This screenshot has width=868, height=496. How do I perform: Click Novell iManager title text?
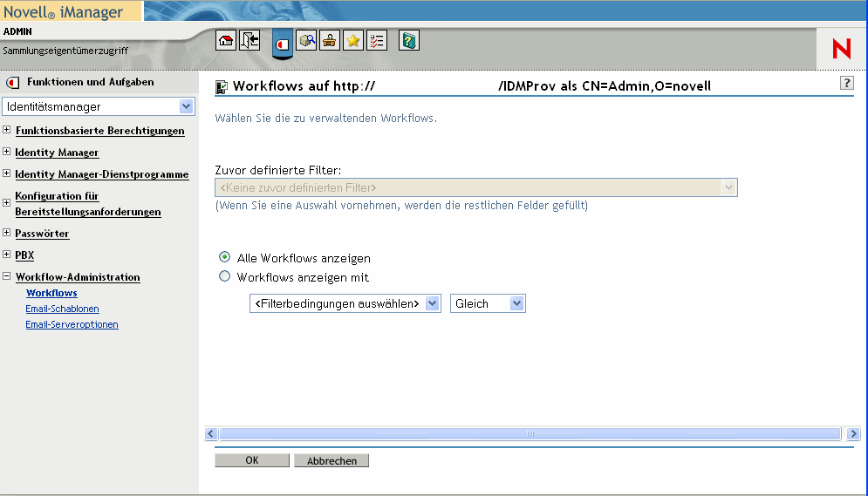[x=63, y=11]
